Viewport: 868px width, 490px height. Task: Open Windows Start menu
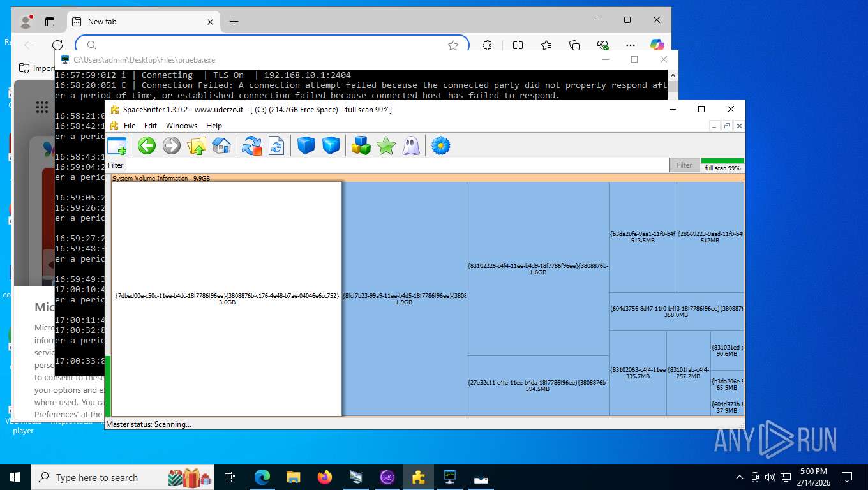(15, 477)
